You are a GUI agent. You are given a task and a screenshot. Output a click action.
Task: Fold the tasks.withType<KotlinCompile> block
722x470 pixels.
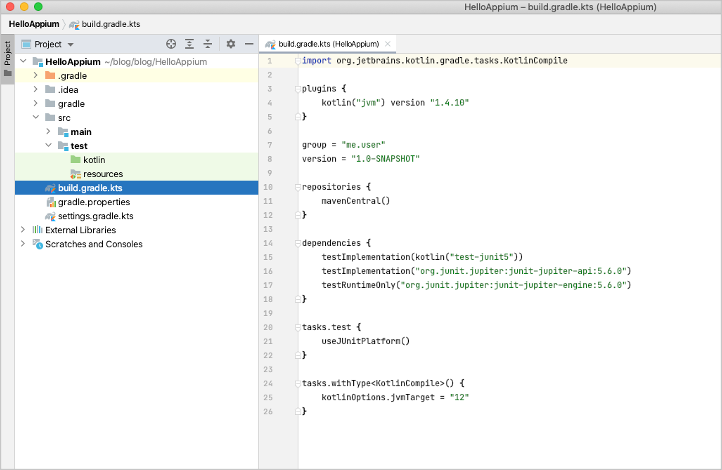298,383
